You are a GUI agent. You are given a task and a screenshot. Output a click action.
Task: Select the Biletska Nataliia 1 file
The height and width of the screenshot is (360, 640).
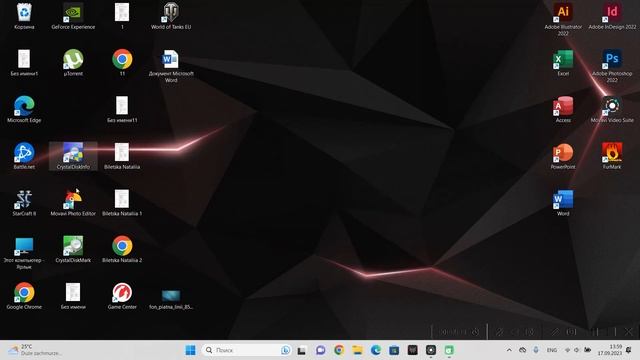122,202
